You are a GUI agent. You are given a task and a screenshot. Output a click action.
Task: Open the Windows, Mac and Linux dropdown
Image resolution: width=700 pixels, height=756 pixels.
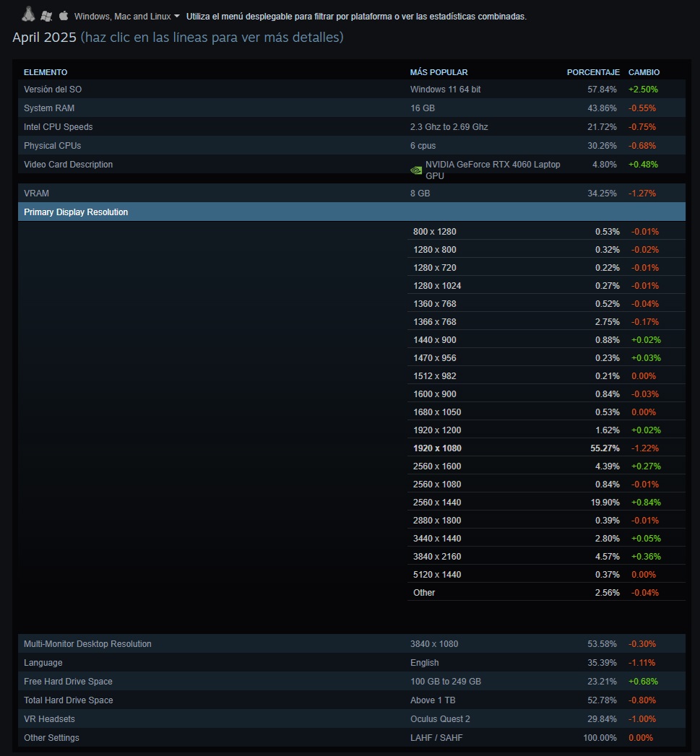(127, 16)
